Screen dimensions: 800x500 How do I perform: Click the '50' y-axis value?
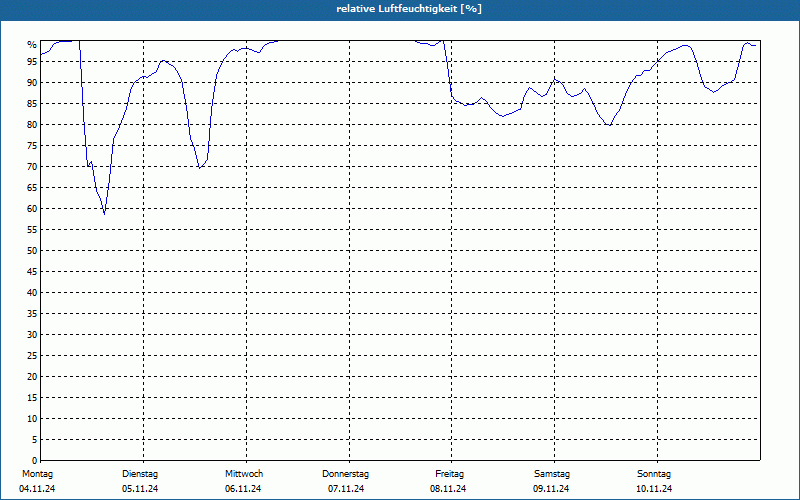pyautogui.click(x=32, y=251)
